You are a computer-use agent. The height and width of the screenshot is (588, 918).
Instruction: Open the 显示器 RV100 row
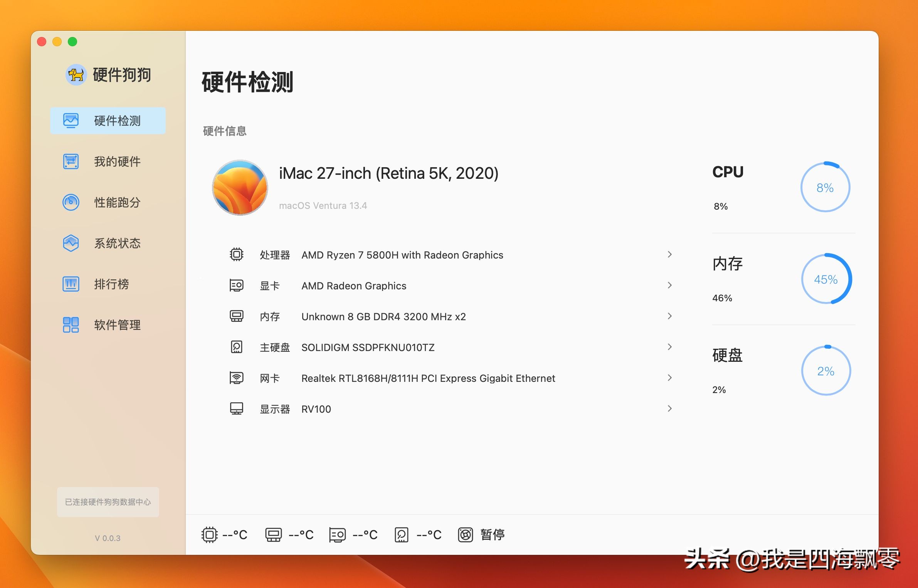pos(316,409)
